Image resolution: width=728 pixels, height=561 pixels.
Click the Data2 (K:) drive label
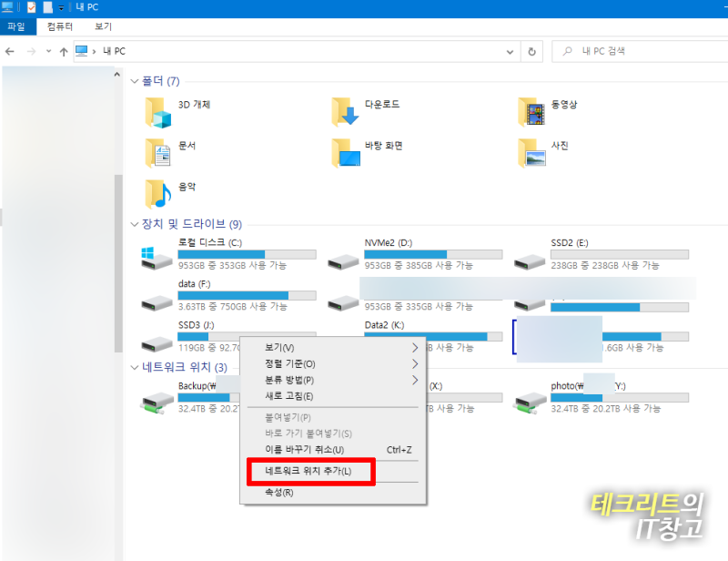384,325
